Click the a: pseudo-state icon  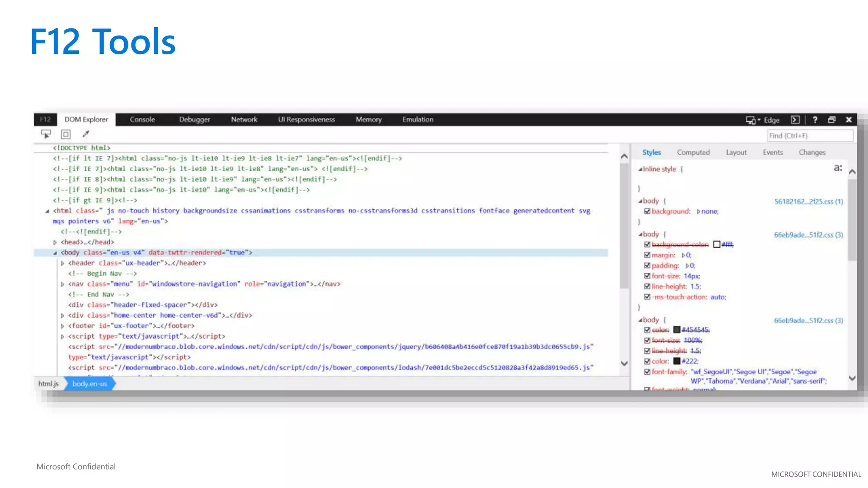pyautogui.click(x=837, y=168)
